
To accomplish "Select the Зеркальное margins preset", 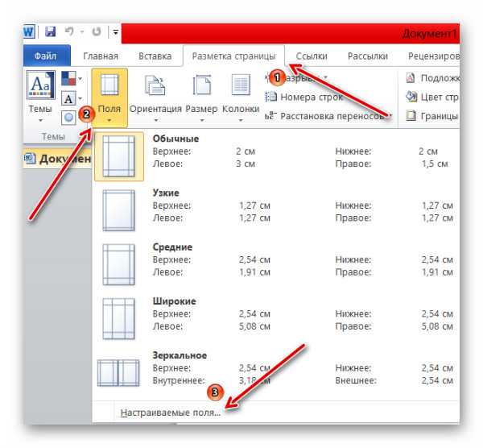I will point(275,373).
